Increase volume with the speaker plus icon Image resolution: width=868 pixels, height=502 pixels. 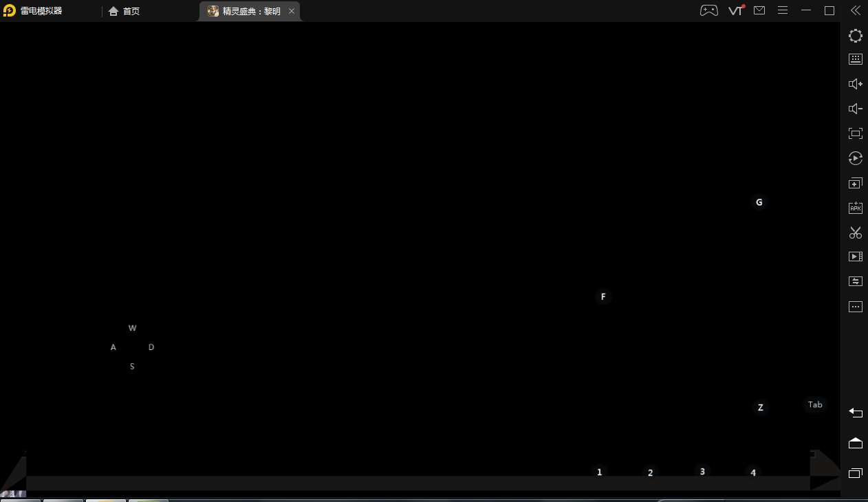855,84
